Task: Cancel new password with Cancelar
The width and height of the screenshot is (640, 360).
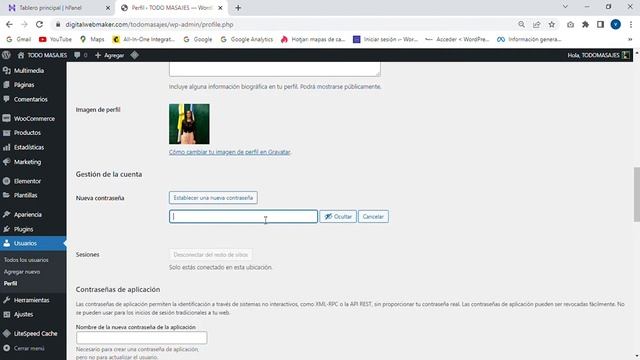Action: pyautogui.click(x=373, y=217)
